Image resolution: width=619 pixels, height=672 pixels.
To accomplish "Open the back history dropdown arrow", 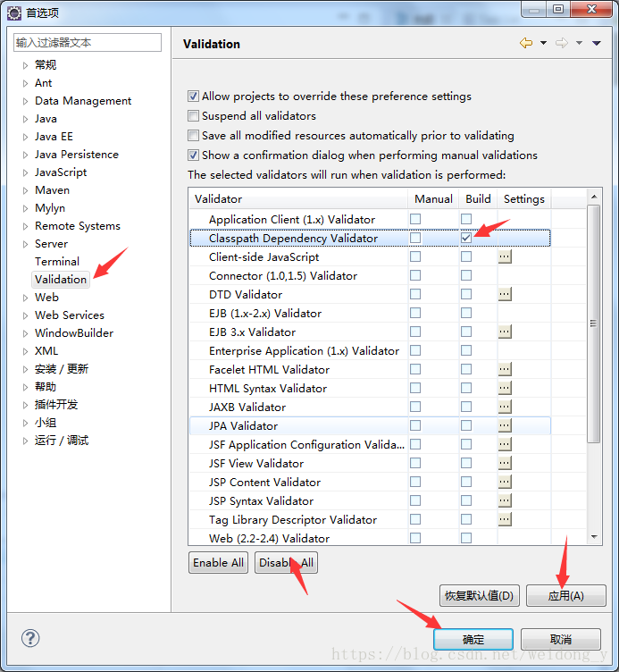I will pos(543,43).
